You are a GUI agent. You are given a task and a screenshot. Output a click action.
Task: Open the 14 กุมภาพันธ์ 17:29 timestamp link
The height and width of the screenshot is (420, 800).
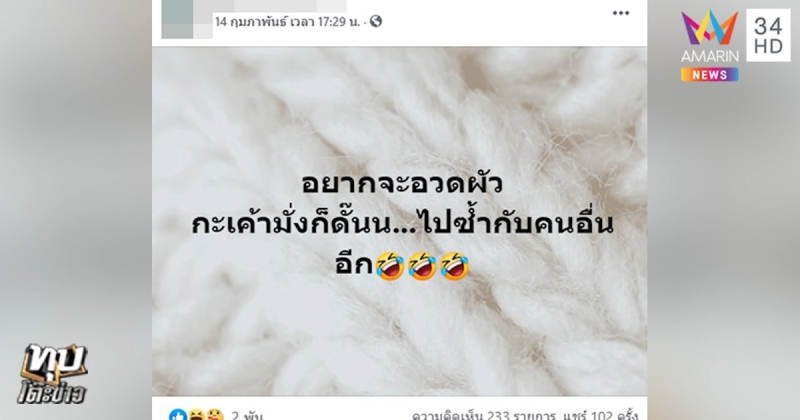click(x=287, y=21)
